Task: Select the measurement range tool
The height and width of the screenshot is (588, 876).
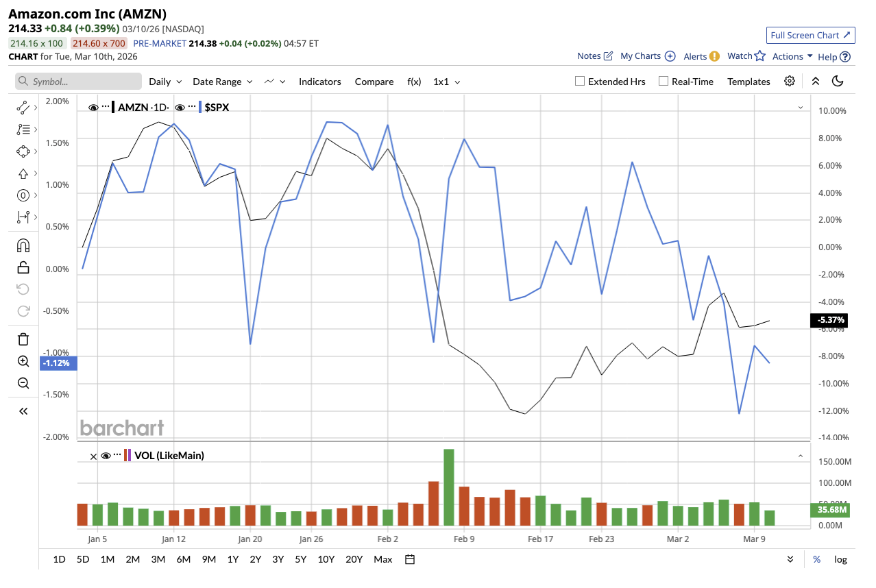Action: (x=23, y=217)
